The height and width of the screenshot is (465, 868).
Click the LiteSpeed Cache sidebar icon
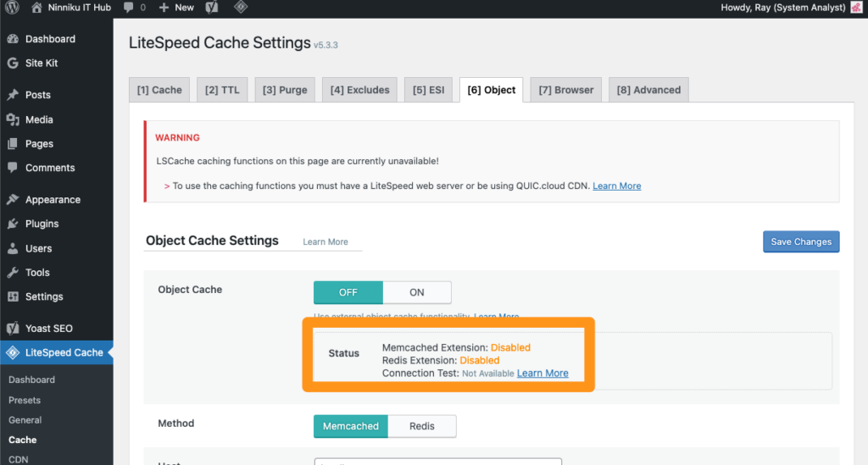tap(13, 352)
